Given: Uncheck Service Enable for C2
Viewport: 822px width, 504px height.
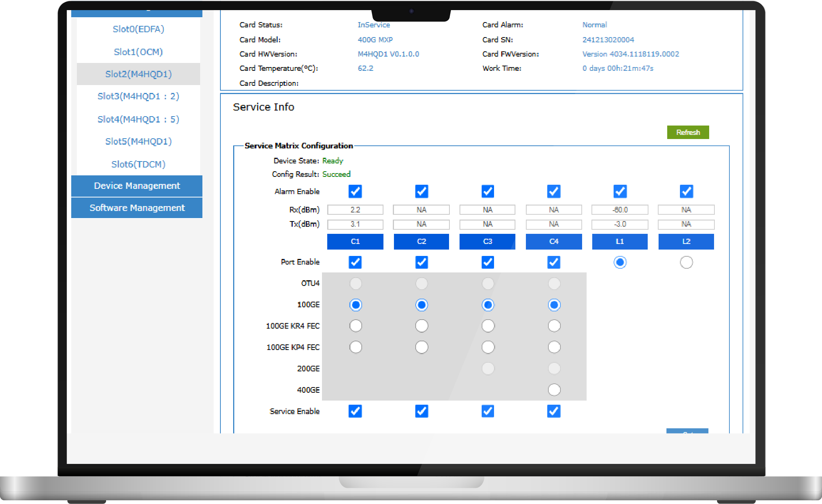Looking at the screenshot, I should coord(421,411).
